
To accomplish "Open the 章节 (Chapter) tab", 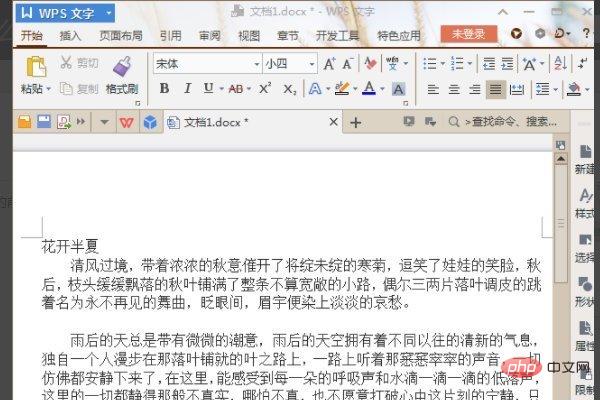I will [x=288, y=36].
